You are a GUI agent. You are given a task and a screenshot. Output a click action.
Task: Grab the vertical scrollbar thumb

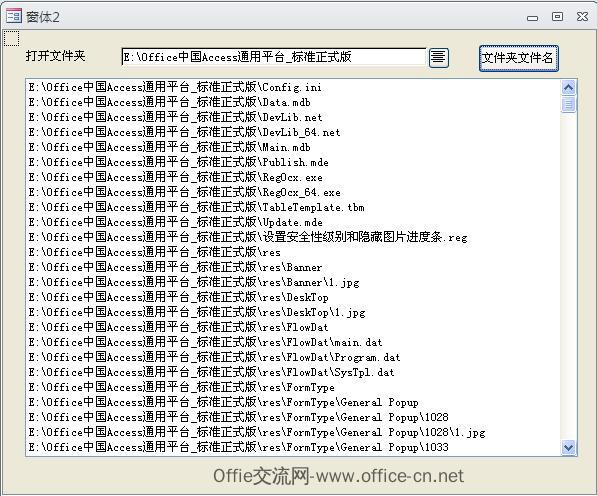568,104
